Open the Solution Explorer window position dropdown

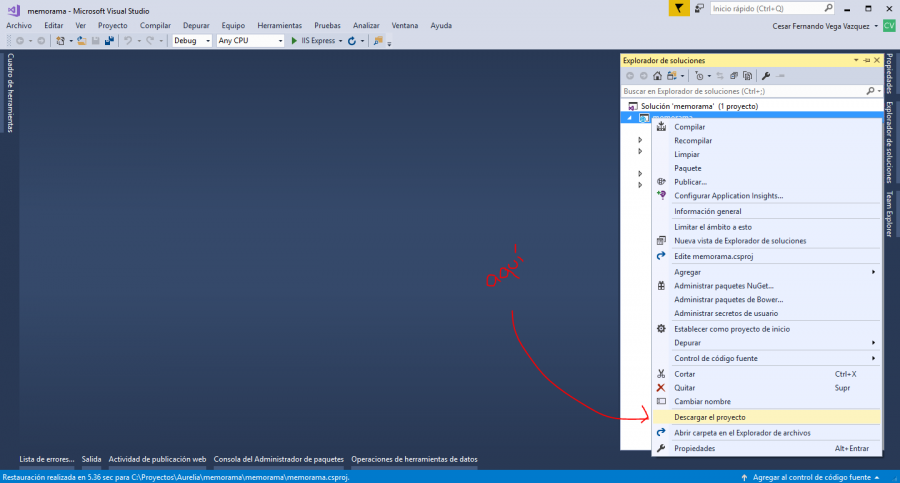click(x=856, y=60)
